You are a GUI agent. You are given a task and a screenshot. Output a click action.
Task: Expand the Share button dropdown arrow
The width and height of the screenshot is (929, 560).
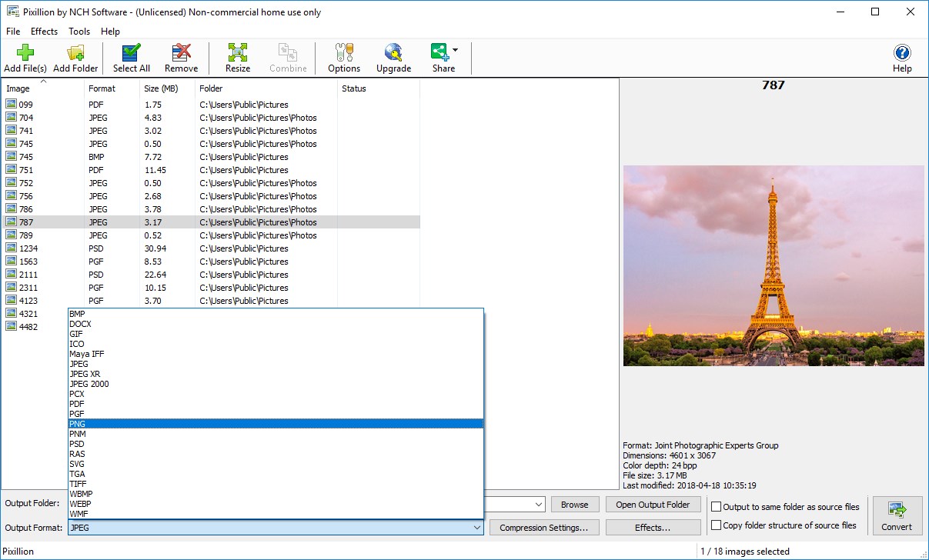[x=456, y=48]
